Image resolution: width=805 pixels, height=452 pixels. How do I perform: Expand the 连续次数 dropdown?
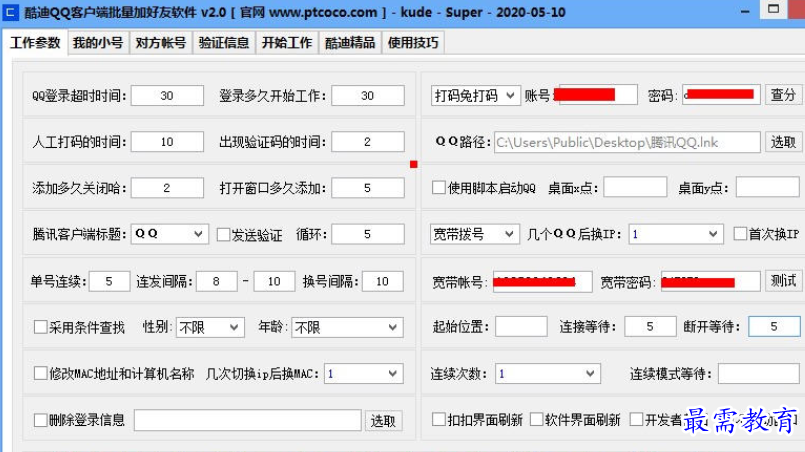tap(547, 373)
